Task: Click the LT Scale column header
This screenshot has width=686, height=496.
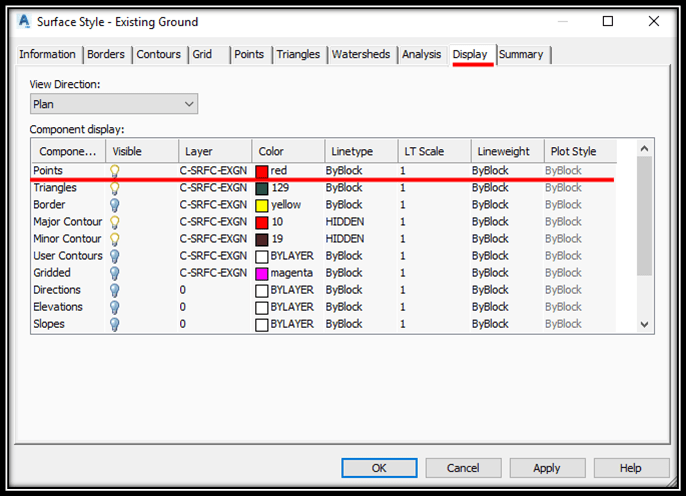Action: click(434, 151)
